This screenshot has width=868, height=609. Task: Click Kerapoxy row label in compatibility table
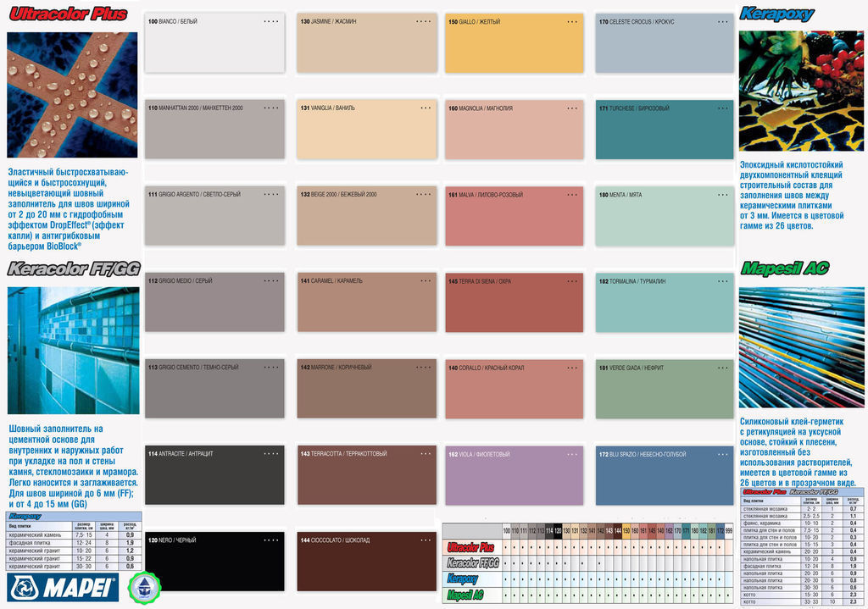click(x=463, y=579)
